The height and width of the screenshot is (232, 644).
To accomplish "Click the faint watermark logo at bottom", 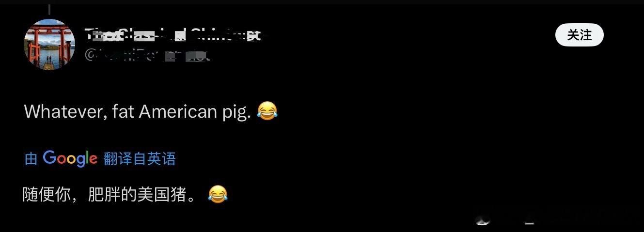I will click(x=483, y=220).
